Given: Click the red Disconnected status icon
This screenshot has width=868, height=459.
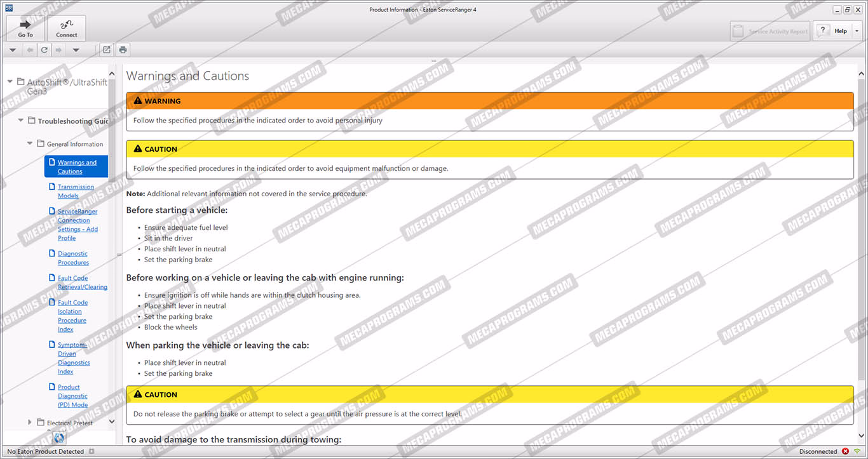Looking at the screenshot, I should pos(845,451).
